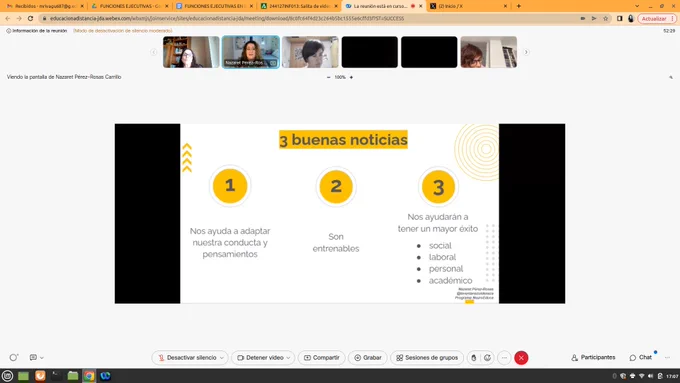680x383 pixels.
Task: Expand the captions options arrow
Action: pos(42,358)
